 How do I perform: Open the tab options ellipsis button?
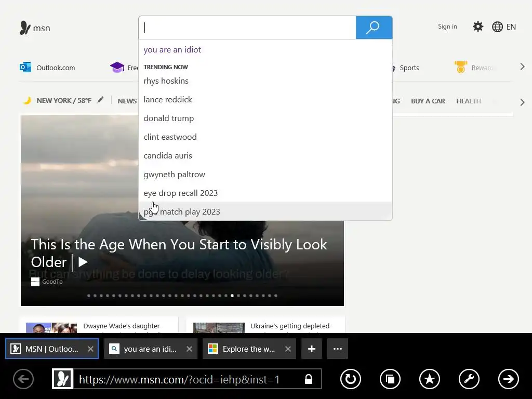[x=338, y=349]
